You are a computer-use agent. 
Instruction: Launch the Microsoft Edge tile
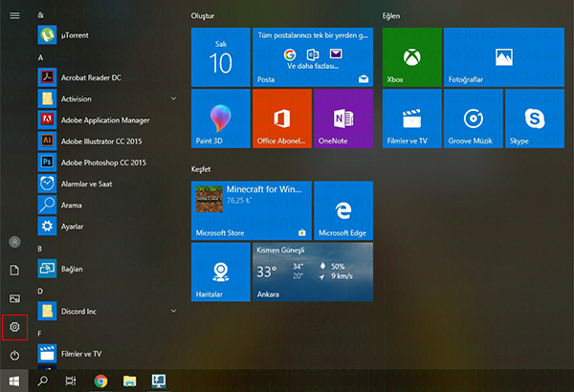coord(343,210)
